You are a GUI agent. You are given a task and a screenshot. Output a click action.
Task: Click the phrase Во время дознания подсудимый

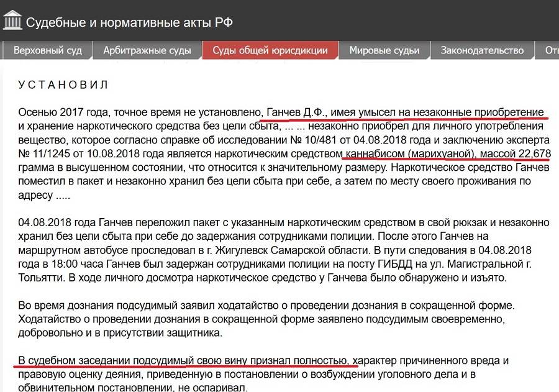pyautogui.click(x=98, y=306)
